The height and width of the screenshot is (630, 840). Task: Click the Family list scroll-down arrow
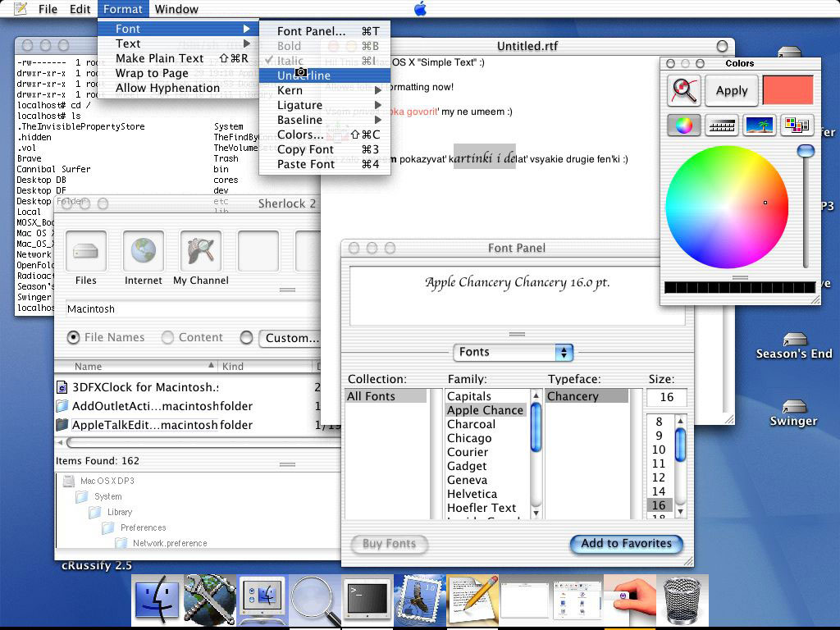(x=536, y=513)
